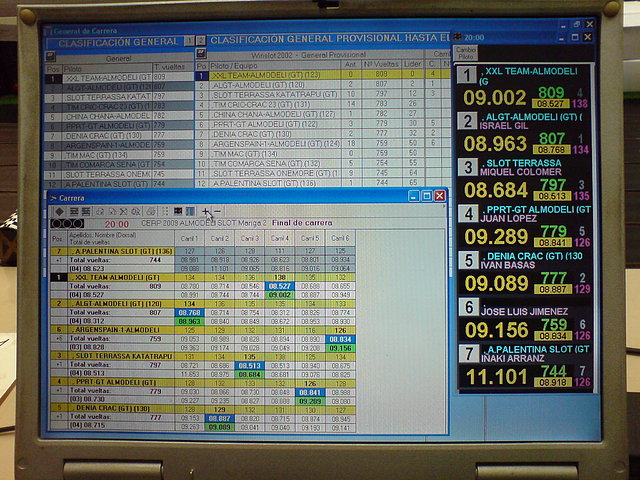The image size is (640, 480).
Task: Click green lap cell 09.156
Action: pos(340,348)
